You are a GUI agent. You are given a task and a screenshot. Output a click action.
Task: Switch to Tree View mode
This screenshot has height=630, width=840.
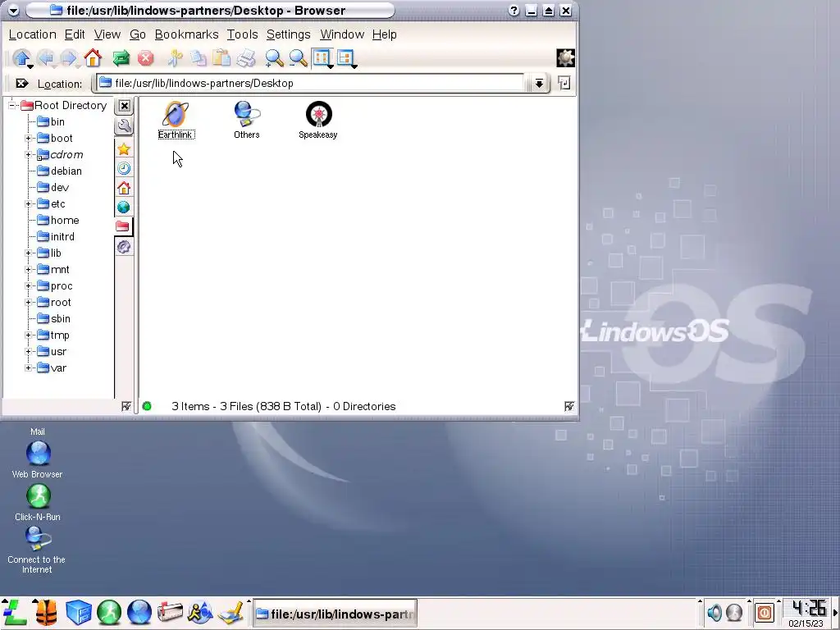pyautogui.click(x=345, y=58)
